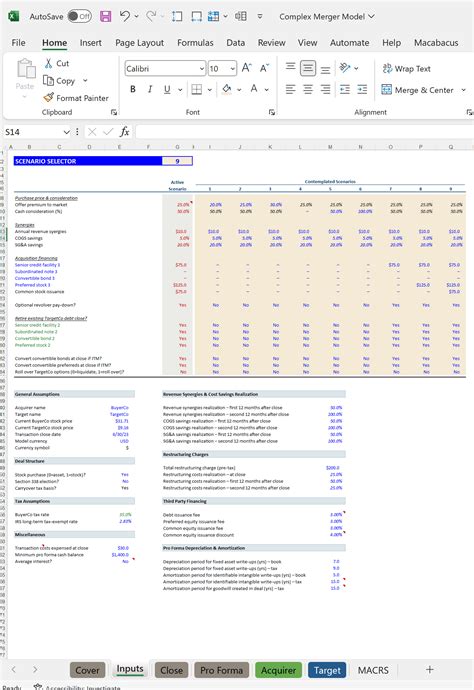Open the Acquirer worksheet tab
Image resolution: width=474 pixels, height=690 pixels.
[x=279, y=670]
